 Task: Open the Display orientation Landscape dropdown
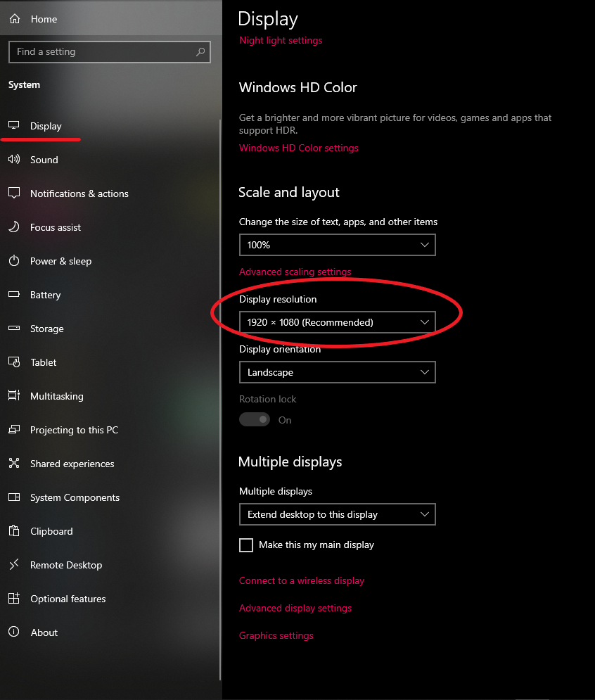338,372
